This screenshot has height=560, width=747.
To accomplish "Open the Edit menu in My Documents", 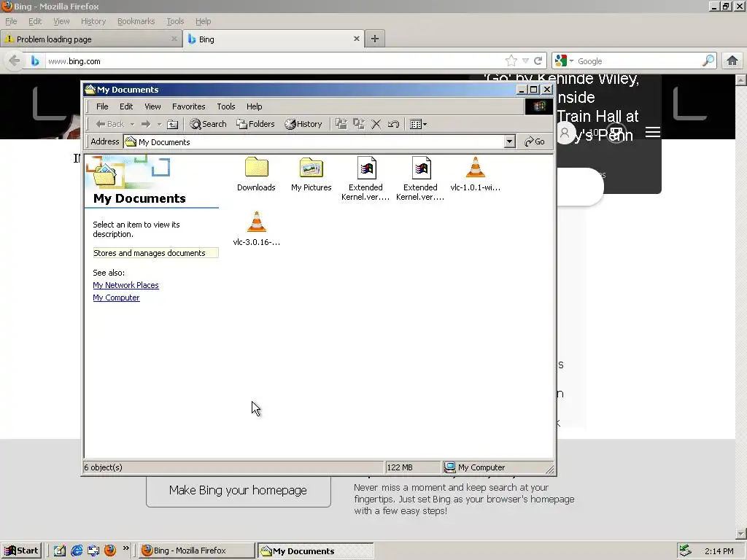I will 126,106.
